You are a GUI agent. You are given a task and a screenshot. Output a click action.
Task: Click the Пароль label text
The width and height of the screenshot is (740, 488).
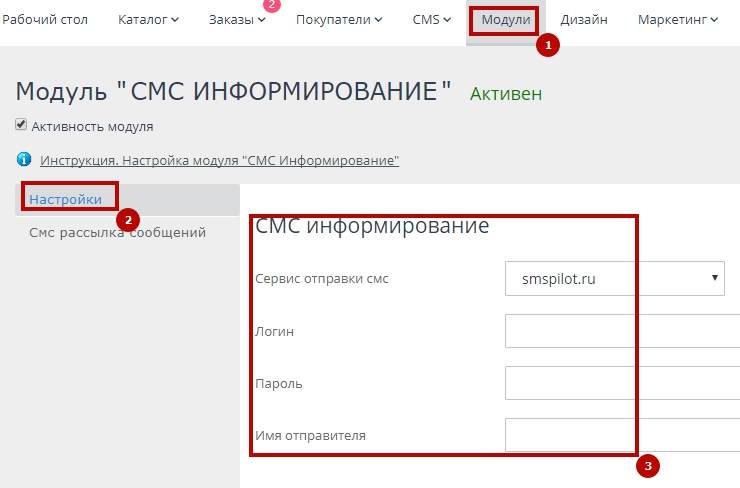[x=279, y=383]
